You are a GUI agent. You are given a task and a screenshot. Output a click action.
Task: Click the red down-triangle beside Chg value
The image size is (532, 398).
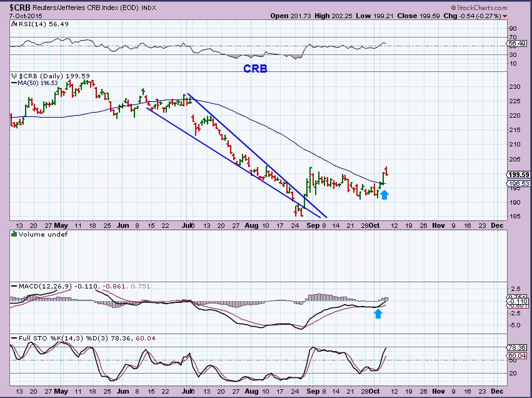pyautogui.click(x=505, y=16)
